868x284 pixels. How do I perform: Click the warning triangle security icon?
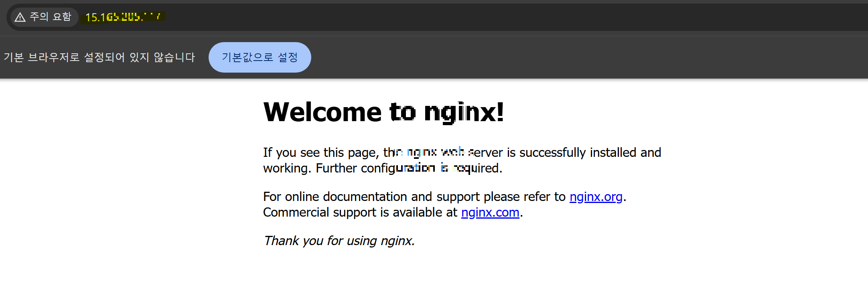point(20,17)
